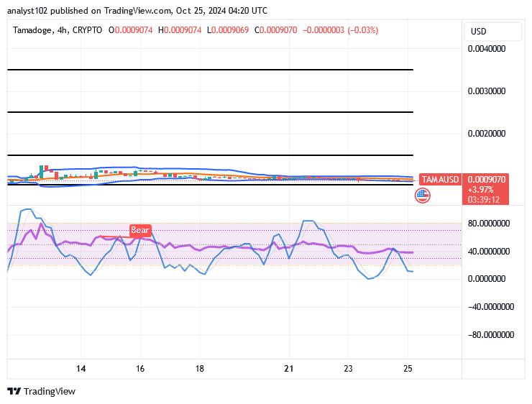Click the −80.0000000 oscillator axis label

491,335
